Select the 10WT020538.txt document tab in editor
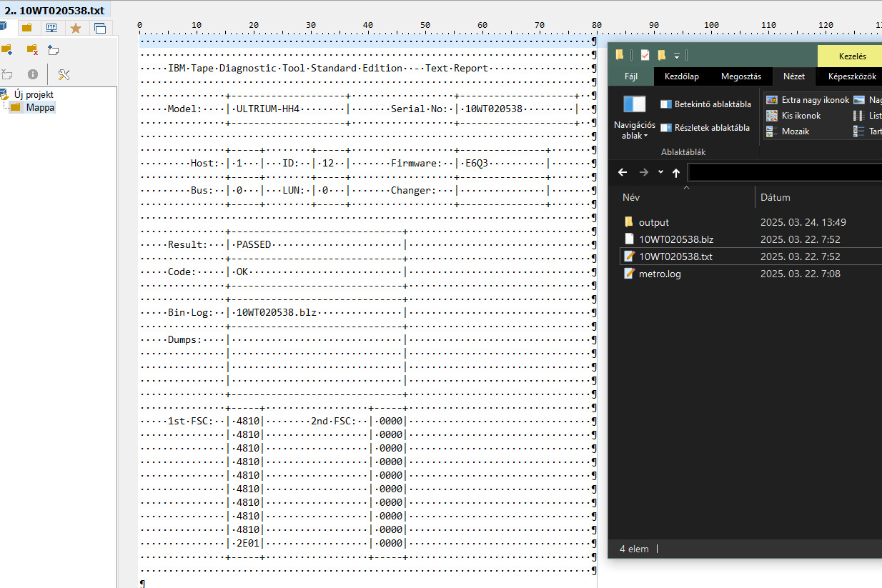This screenshot has height=588, width=882. [x=55, y=9]
